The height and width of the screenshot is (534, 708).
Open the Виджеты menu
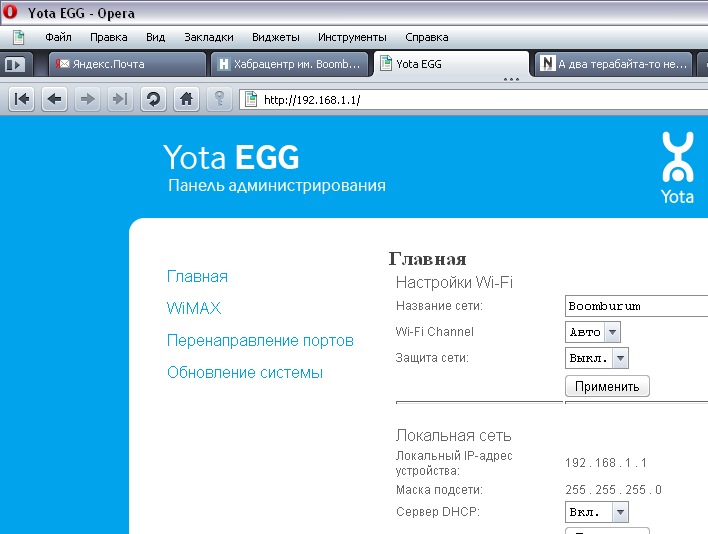(275, 37)
